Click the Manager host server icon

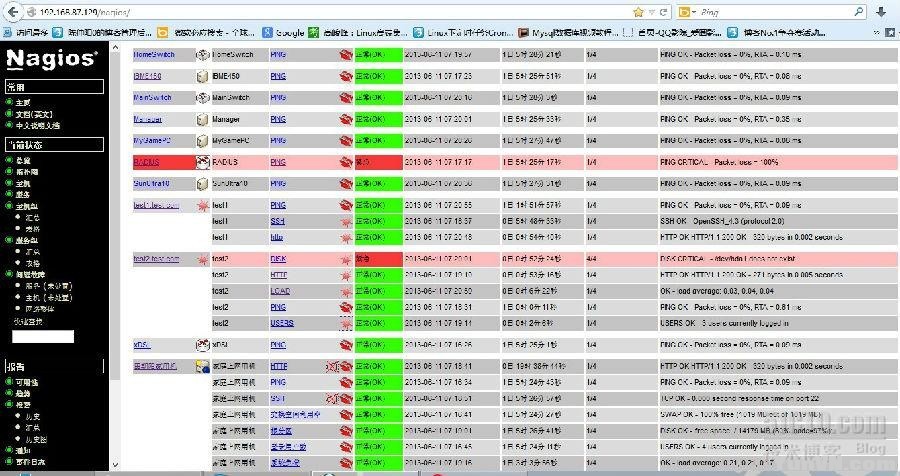pos(202,119)
